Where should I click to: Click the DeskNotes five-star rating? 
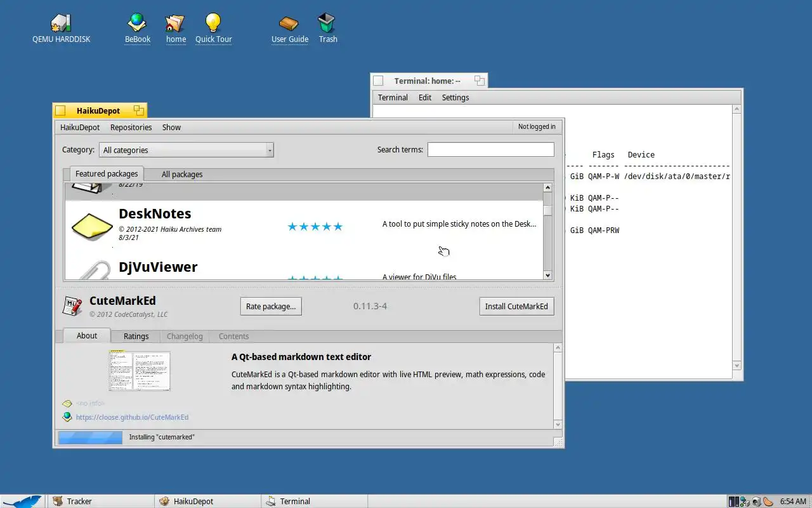(315, 227)
